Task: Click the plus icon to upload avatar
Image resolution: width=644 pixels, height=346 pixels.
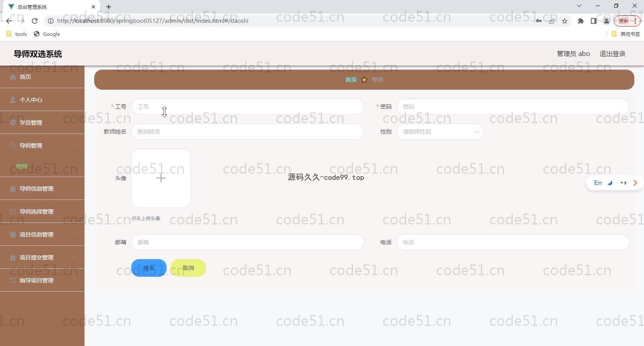Action: pos(161,178)
